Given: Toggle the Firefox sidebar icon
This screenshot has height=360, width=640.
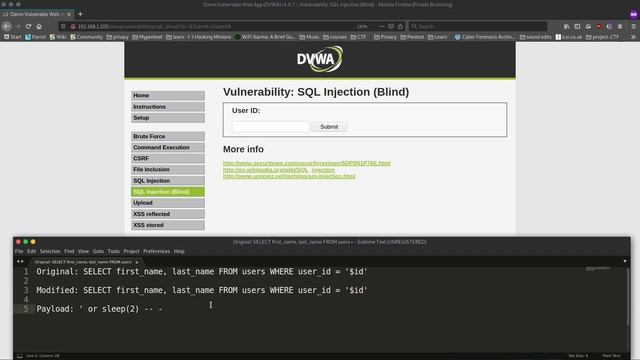Looking at the screenshot, I should pos(577,26).
